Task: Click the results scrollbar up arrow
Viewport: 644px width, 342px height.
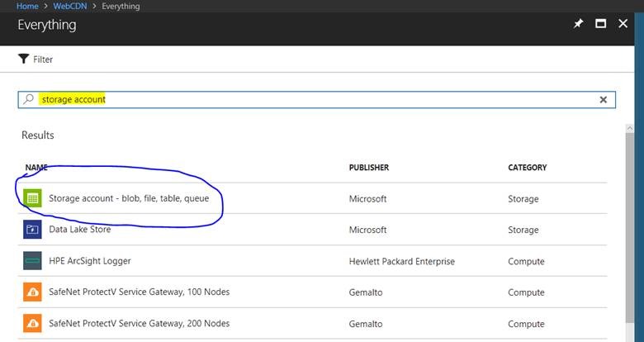Action: click(630, 128)
